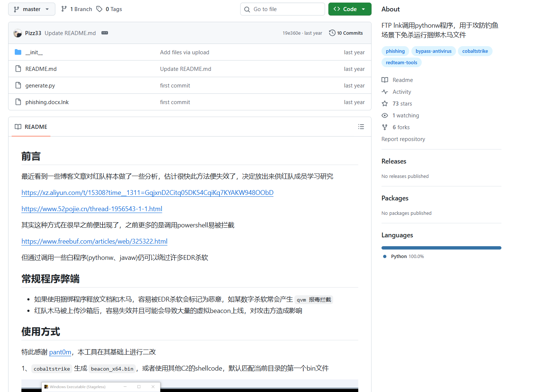Click the eye icon beside 1 watching
This screenshot has width=542, height=392.
tap(385, 115)
